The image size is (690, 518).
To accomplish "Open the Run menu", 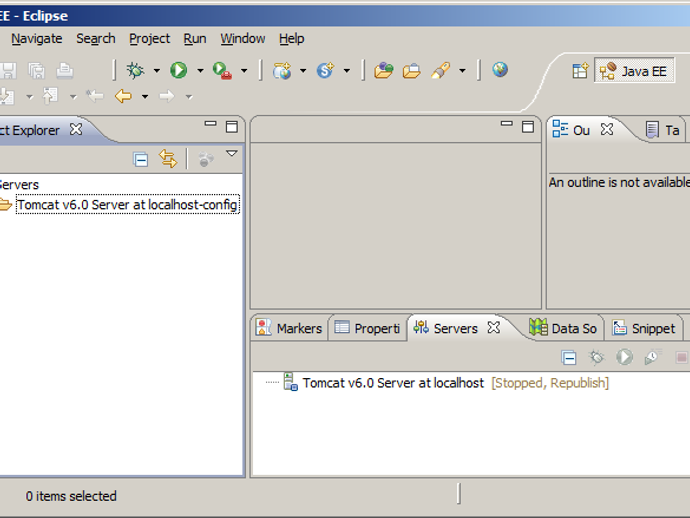I will 195,39.
